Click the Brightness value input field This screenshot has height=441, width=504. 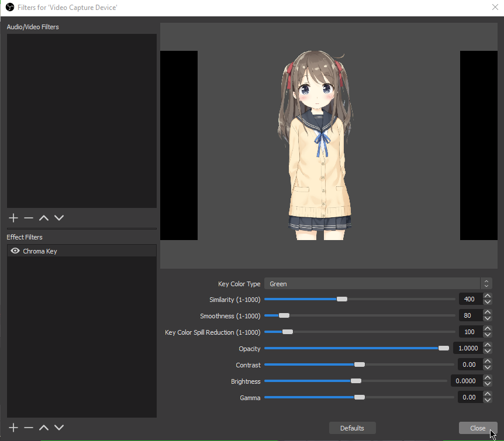[x=466, y=381]
